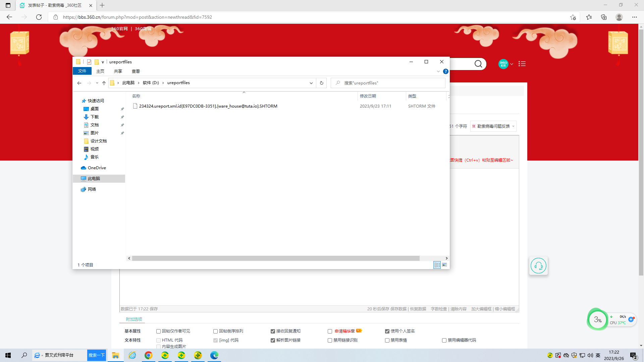Click the 360 forum search magnifier
This screenshot has height=362, width=644.
(478, 64)
